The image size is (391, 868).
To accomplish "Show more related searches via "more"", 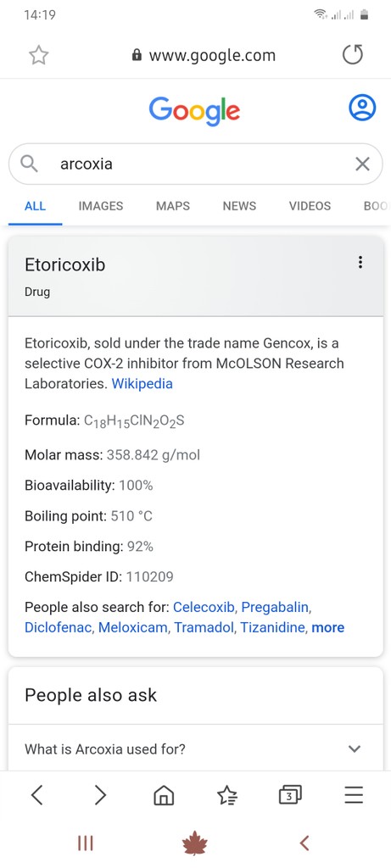I will pyautogui.click(x=328, y=628).
